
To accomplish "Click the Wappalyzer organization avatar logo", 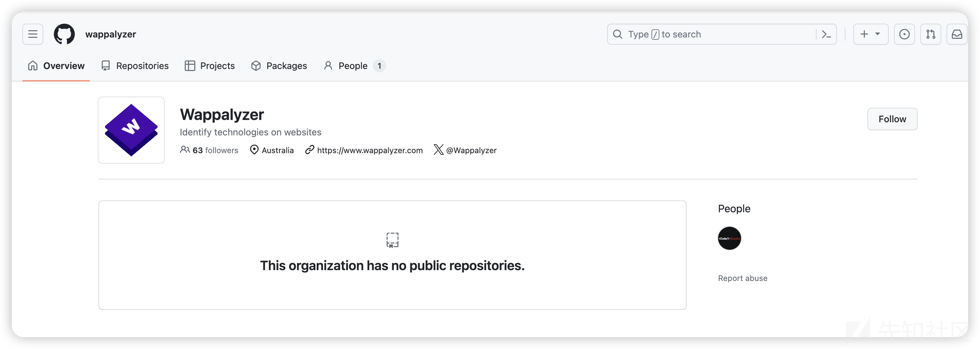I will (x=131, y=130).
